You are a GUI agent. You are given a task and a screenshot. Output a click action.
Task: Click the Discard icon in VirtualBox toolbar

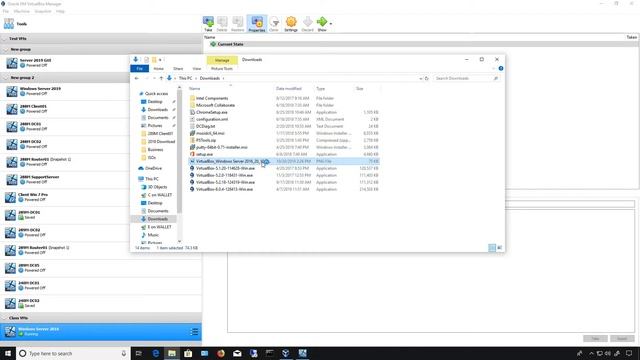point(308,24)
